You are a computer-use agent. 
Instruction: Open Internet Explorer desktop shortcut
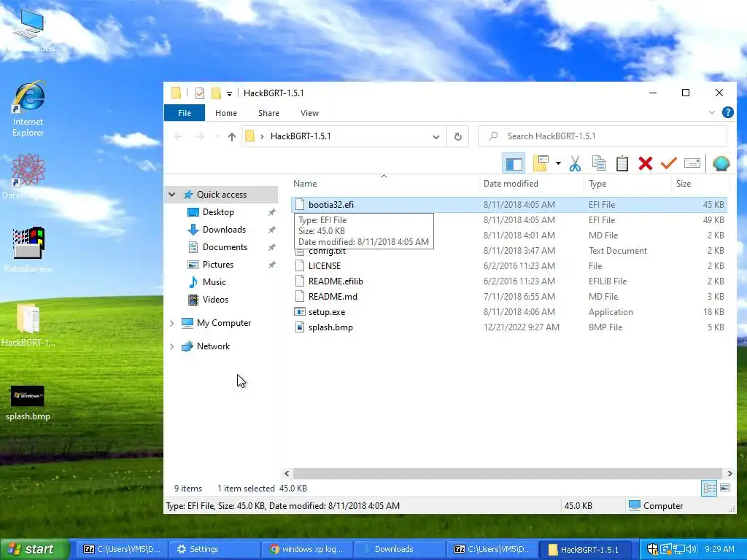[x=28, y=109]
